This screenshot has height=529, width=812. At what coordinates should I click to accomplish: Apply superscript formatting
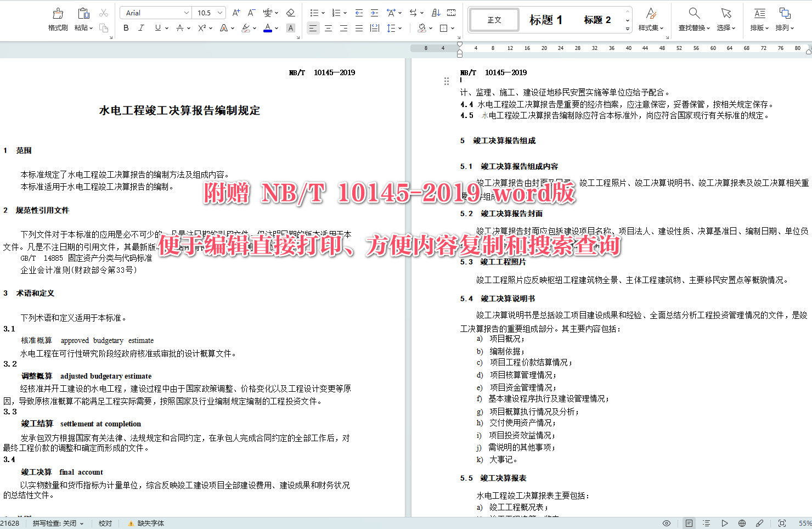[201, 28]
